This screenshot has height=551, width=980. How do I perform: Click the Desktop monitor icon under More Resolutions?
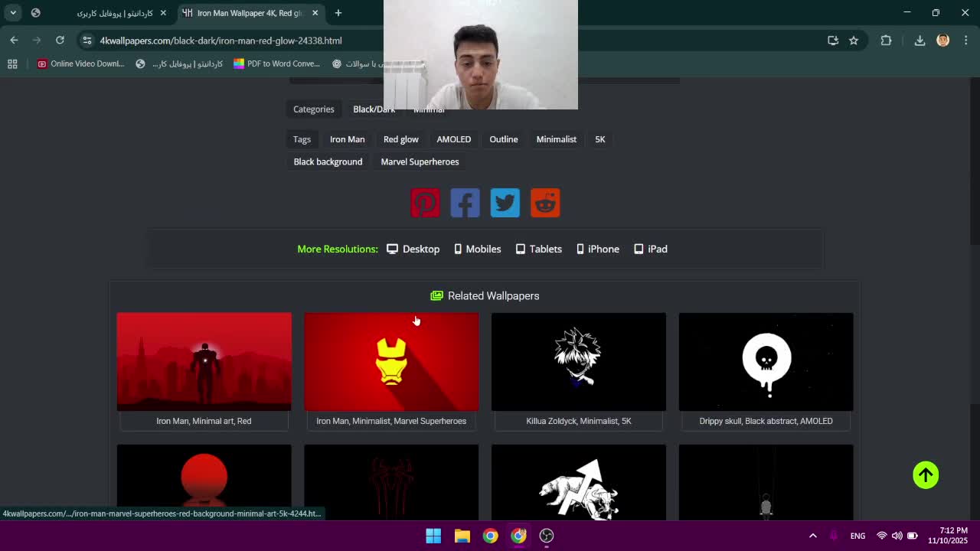pos(392,249)
